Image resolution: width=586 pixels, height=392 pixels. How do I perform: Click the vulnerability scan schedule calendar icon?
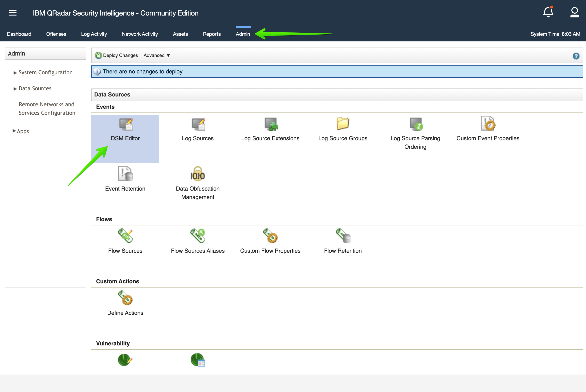198,360
